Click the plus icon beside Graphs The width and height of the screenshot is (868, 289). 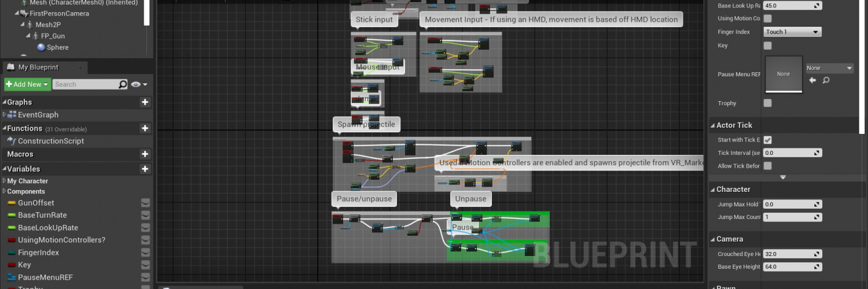pos(145,102)
